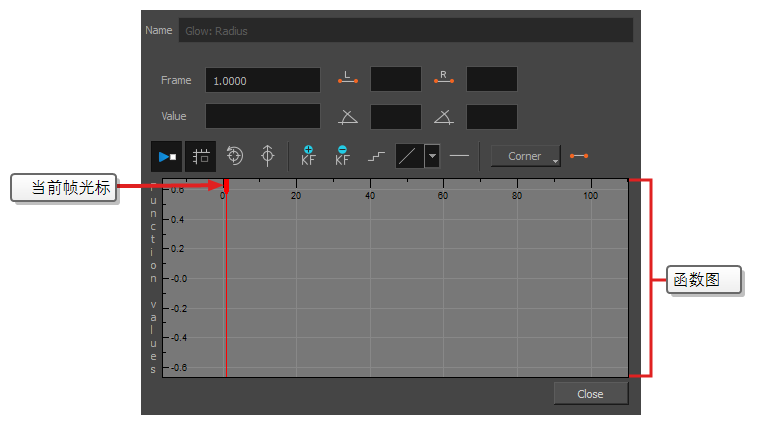Click the red current frame cursor marker

(226, 186)
